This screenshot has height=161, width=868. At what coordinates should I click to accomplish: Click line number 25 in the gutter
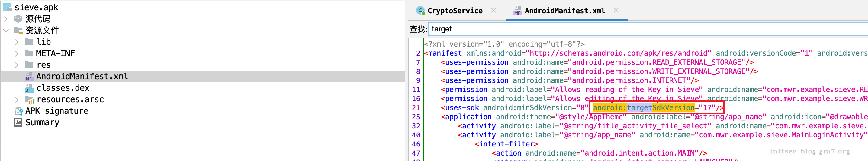(416, 117)
